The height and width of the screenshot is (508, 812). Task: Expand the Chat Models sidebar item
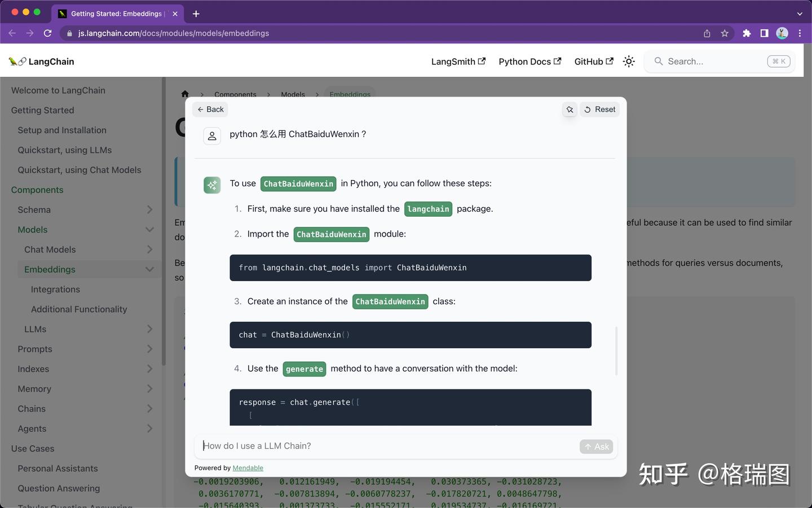(149, 249)
